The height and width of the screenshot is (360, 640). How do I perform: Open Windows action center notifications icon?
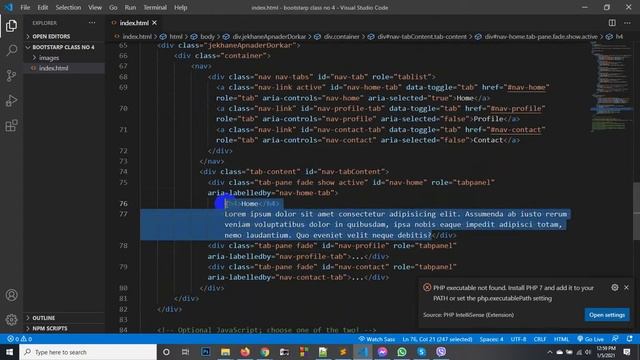click(x=627, y=352)
